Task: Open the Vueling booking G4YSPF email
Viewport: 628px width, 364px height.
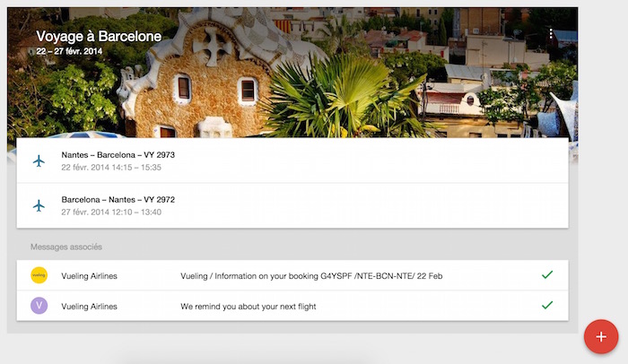Action: coord(292,275)
